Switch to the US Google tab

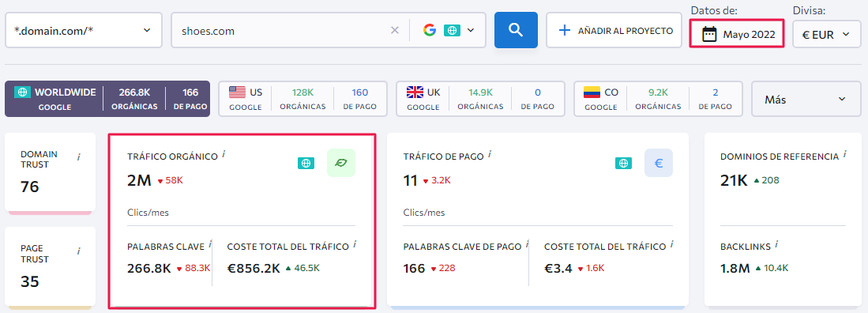click(303, 99)
